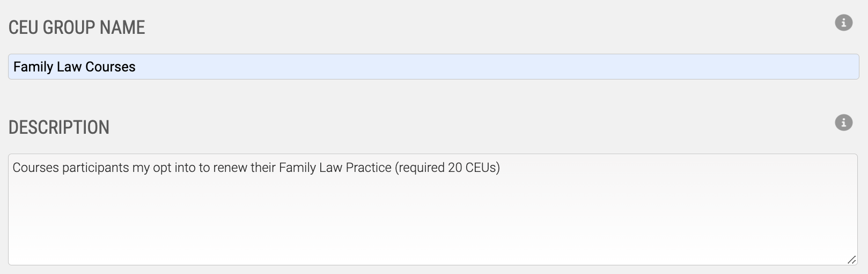Click the word "their" in description text

pos(262,168)
